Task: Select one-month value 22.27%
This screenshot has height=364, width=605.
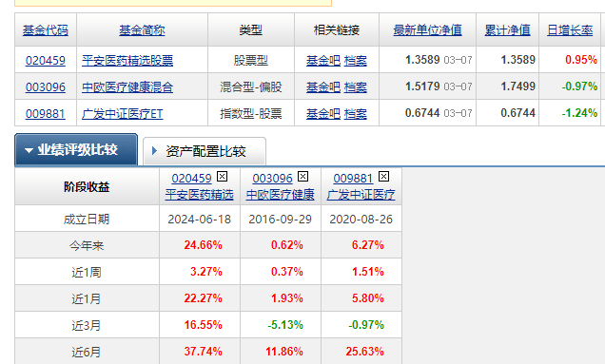Action: pyautogui.click(x=203, y=298)
